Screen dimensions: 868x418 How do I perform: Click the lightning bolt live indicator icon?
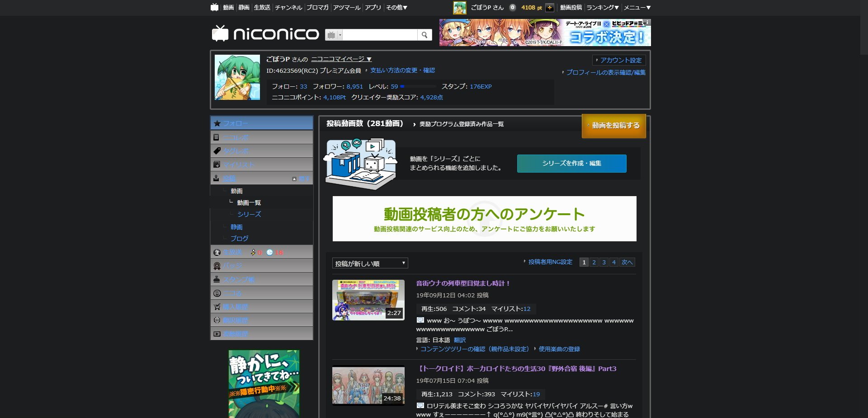(x=253, y=252)
